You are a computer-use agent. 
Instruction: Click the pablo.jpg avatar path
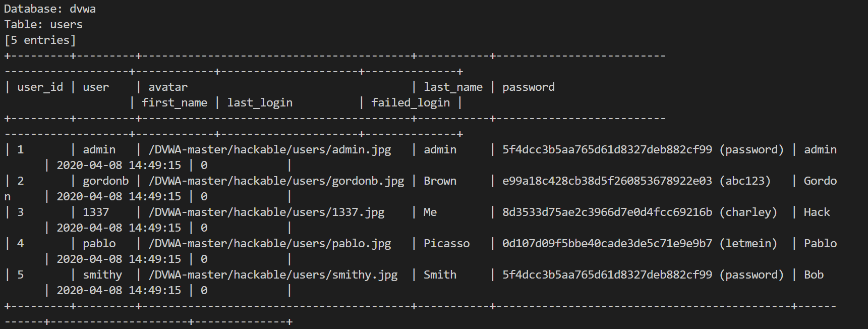(270, 244)
